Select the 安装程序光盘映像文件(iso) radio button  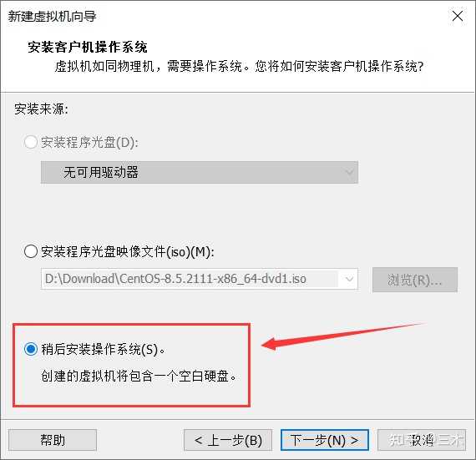tap(31, 251)
